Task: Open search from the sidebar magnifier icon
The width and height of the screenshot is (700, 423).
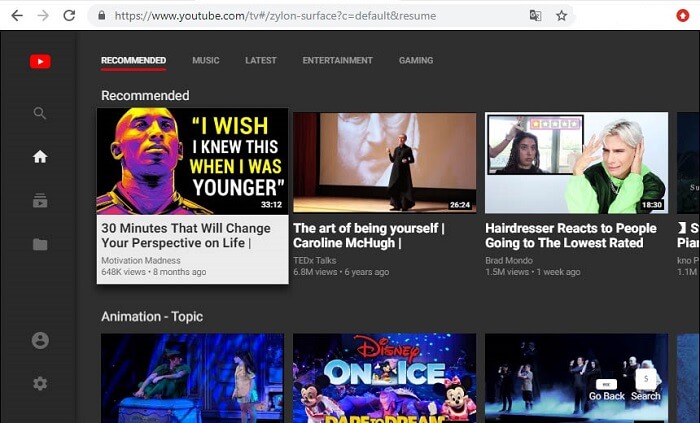Action: click(40, 113)
